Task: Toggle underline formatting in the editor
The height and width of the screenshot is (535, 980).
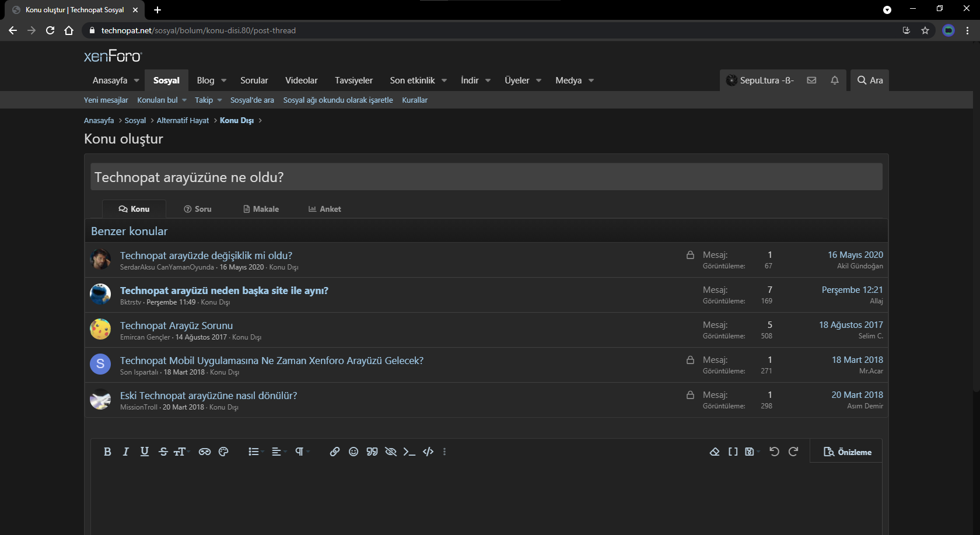Action: [x=145, y=452]
